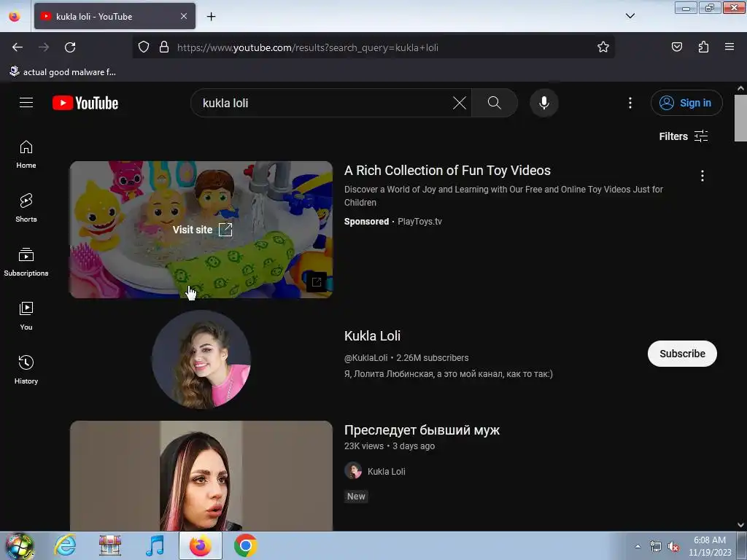Open the Firefox application menu
The image size is (747, 560).
tap(729, 47)
